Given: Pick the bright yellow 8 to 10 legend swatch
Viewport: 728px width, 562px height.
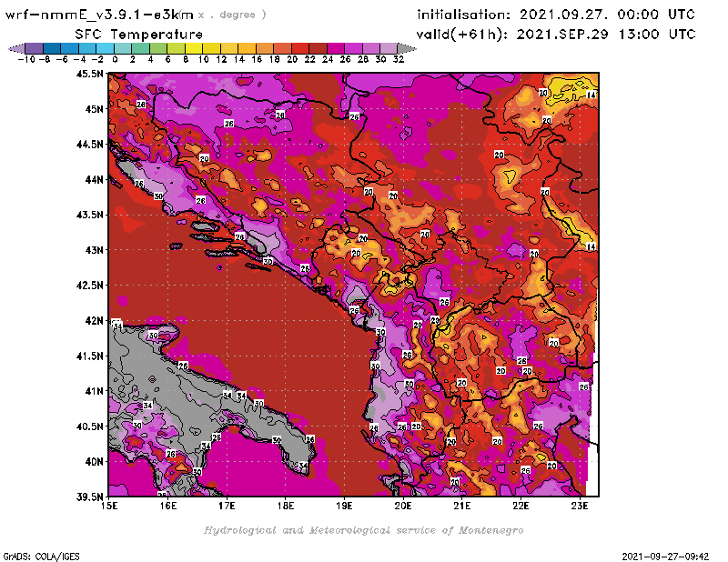Looking at the screenshot, I should click(194, 48).
